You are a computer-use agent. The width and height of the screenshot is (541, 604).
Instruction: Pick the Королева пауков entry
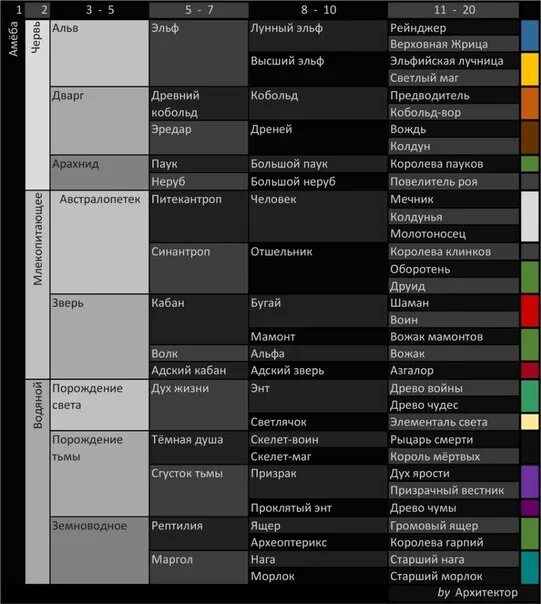(454, 164)
